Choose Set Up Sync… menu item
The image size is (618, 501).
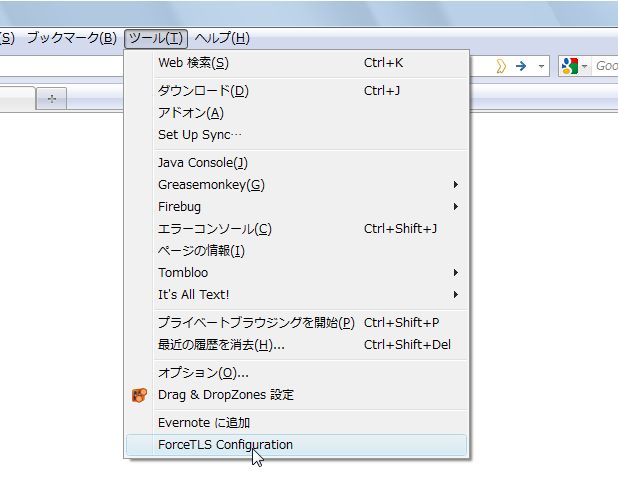297,135
